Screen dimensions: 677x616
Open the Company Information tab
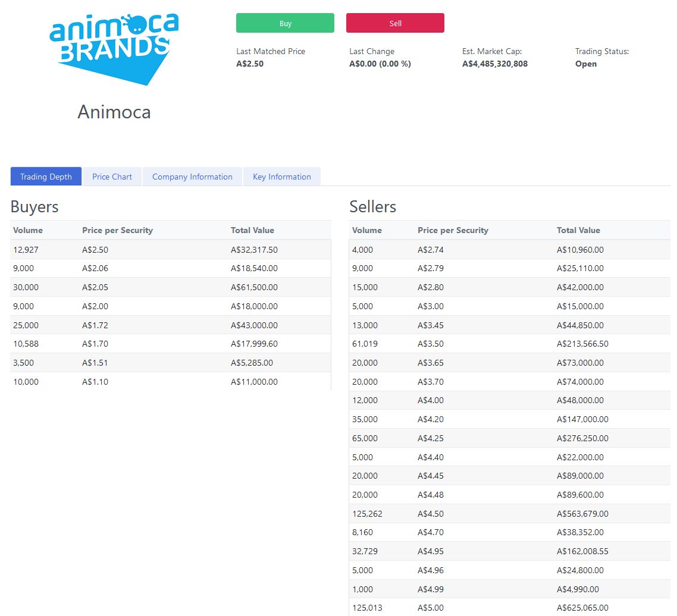pyautogui.click(x=192, y=177)
